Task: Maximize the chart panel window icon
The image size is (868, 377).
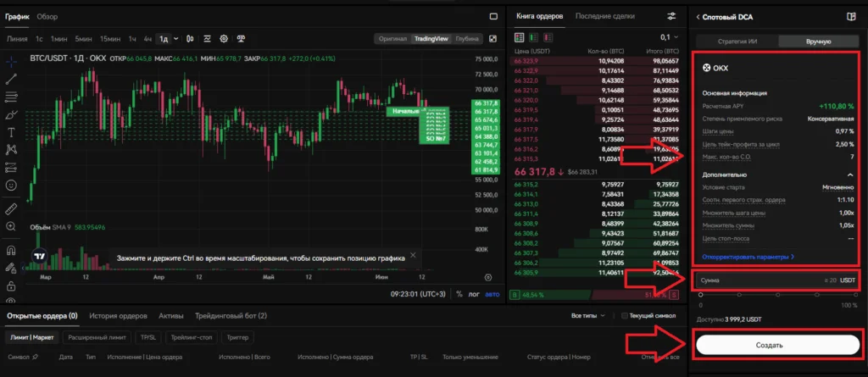Action: pyautogui.click(x=494, y=17)
